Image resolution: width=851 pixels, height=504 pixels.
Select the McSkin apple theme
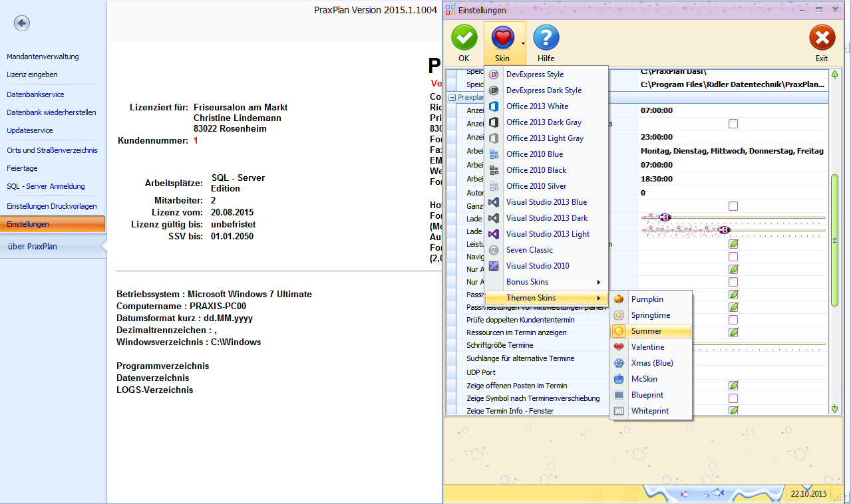651,379
